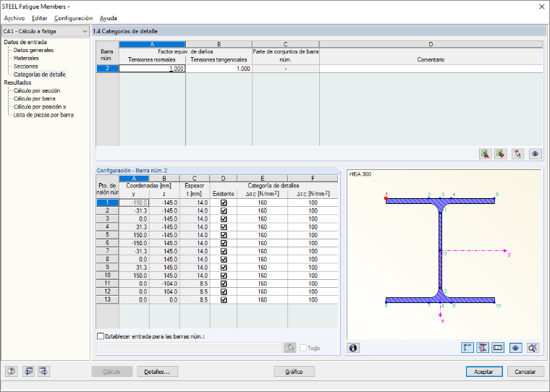The image size is (550, 392).
Task: Open cross-section info icon
Action: click(353, 348)
